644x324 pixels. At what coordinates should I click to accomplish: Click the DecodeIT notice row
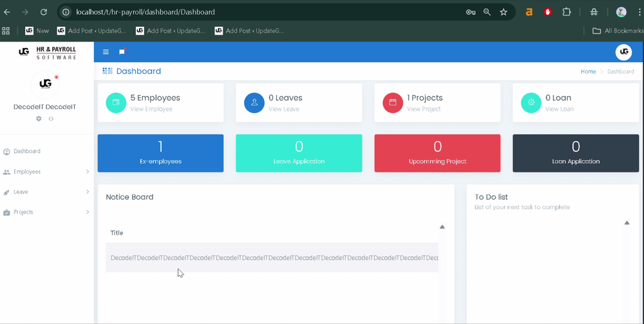tap(272, 257)
